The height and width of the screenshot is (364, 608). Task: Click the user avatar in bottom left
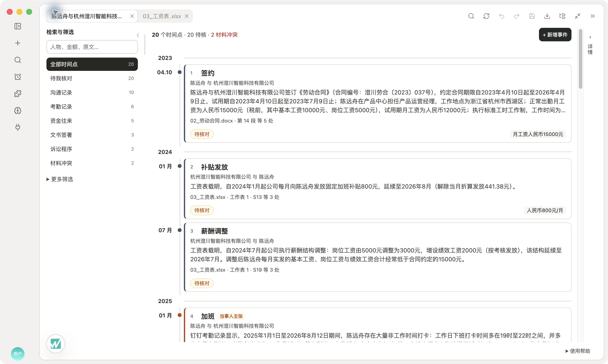(x=18, y=353)
